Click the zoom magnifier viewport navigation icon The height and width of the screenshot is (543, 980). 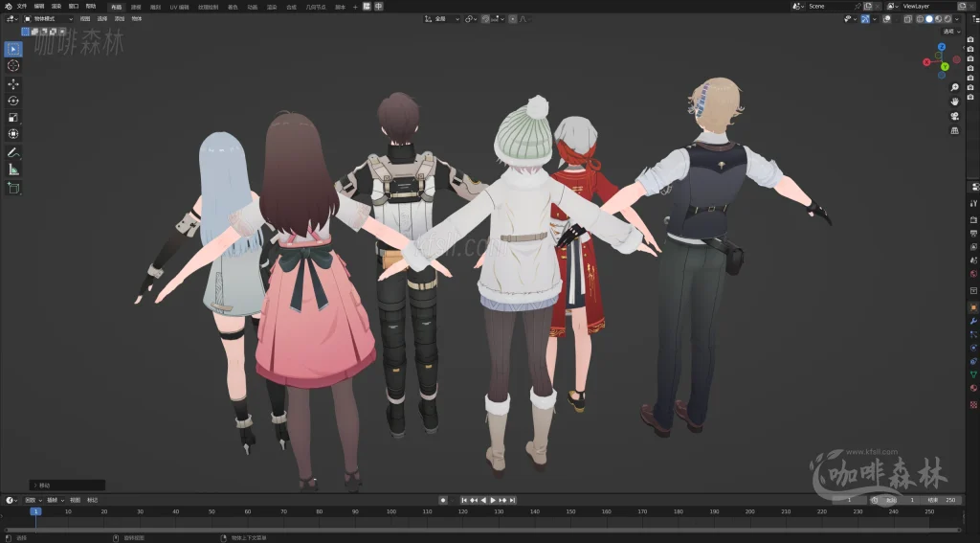954,87
